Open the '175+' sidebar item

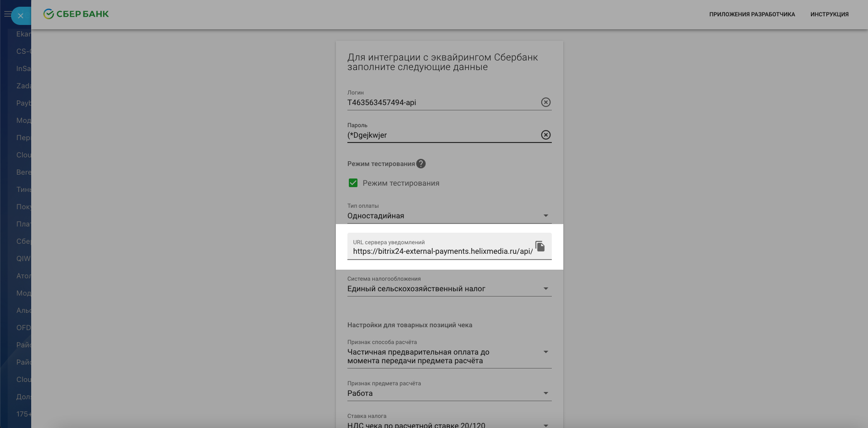click(x=24, y=414)
